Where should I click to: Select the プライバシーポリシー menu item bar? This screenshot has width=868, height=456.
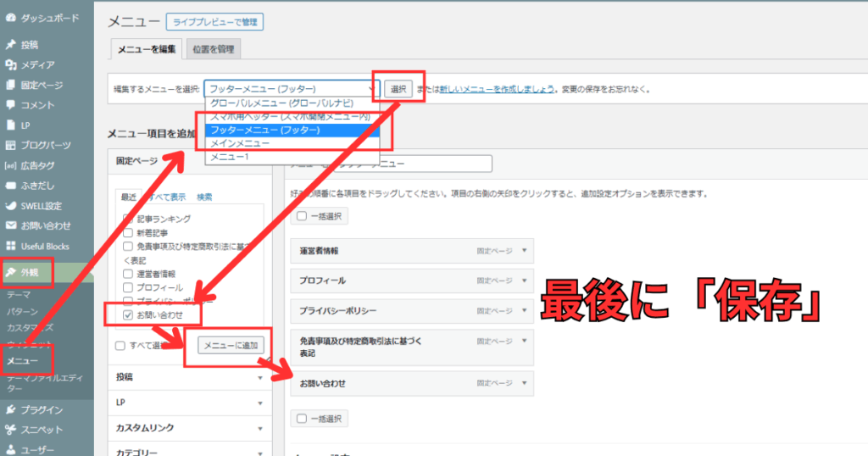click(x=412, y=310)
